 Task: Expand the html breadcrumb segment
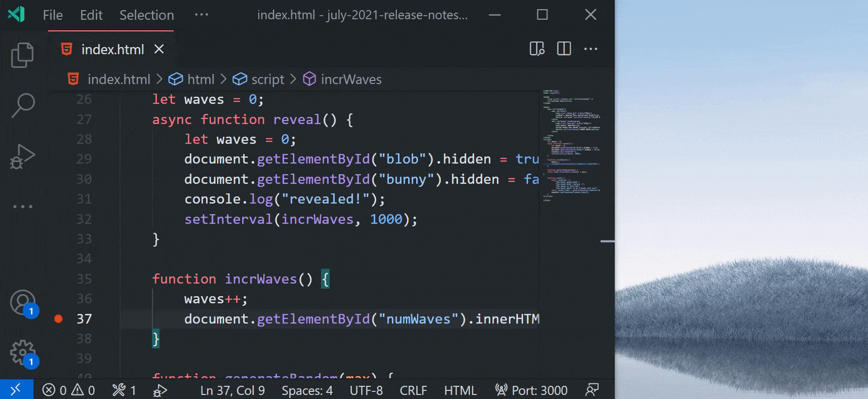tap(192, 79)
